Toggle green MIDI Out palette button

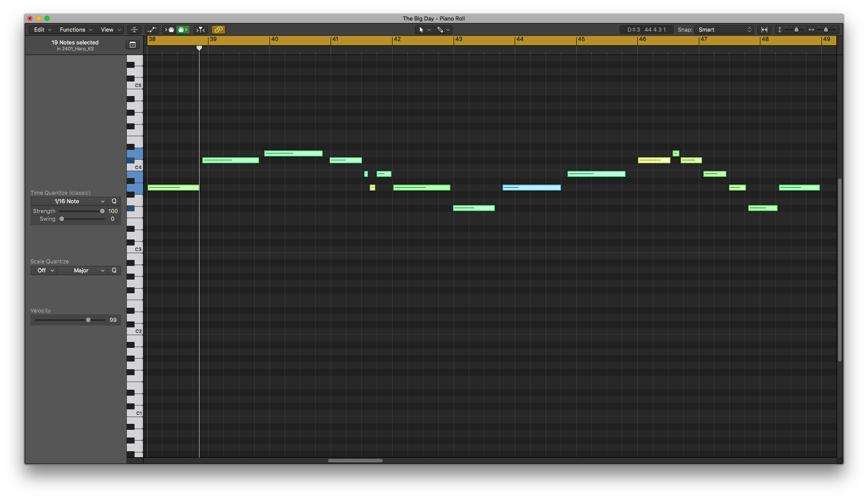[183, 29]
